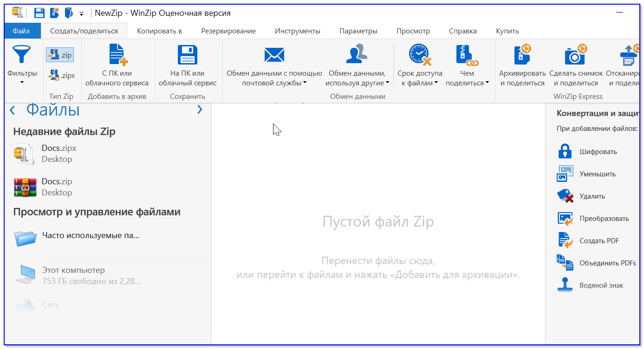Switch to the Инструменты ribbon tab
Image resolution: width=644 pixels, height=349 pixels.
298,31
